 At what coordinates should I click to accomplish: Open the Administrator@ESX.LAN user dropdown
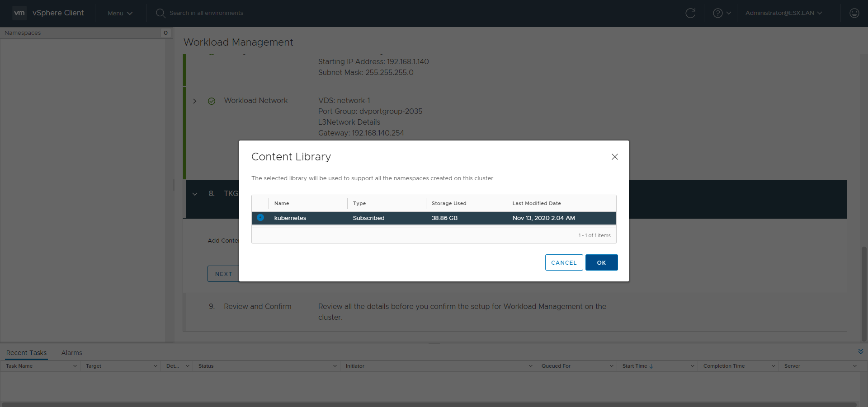click(783, 13)
